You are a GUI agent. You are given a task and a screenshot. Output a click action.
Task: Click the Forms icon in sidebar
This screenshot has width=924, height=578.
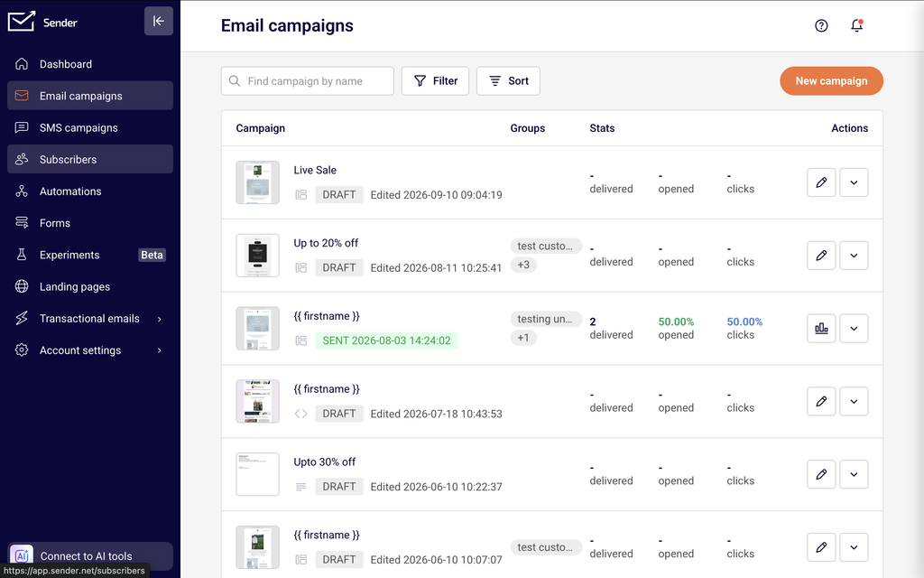(22, 223)
